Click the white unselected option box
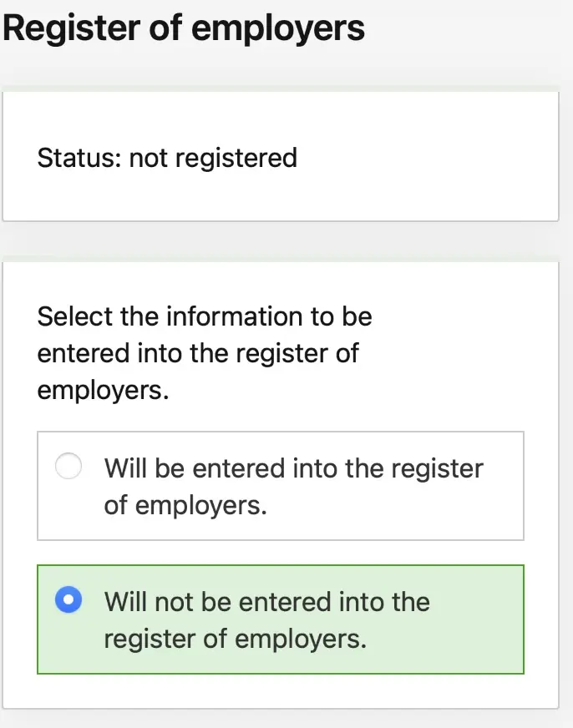This screenshot has height=728, width=573. [x=281, y=486]
